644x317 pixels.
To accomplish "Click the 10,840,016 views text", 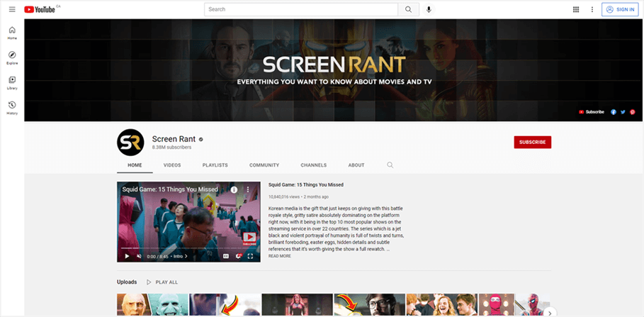I will click(x=285, y=196).
